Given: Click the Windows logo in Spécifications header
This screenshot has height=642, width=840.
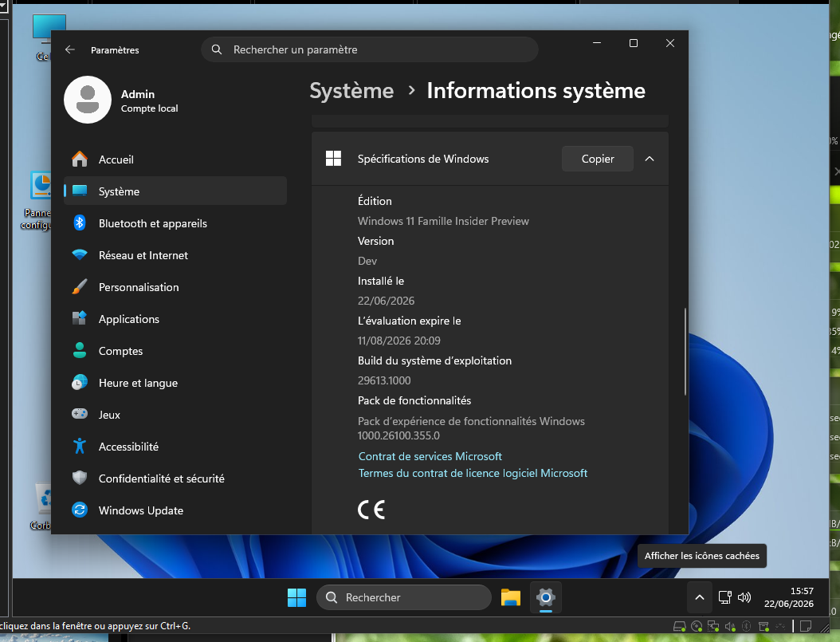Looking at the screenshot, I should click(x=333, y=159).
